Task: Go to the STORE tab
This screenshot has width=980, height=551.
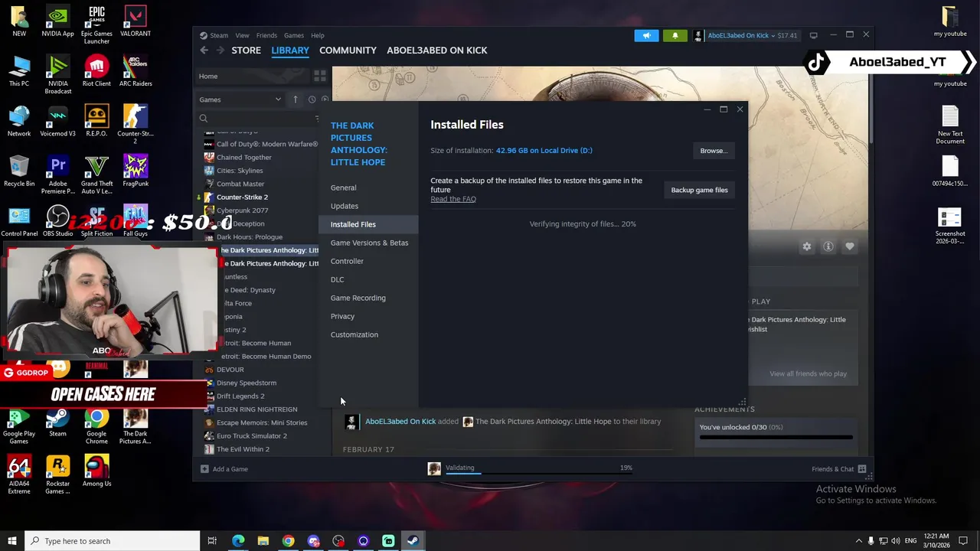Action: pos(246,51)
